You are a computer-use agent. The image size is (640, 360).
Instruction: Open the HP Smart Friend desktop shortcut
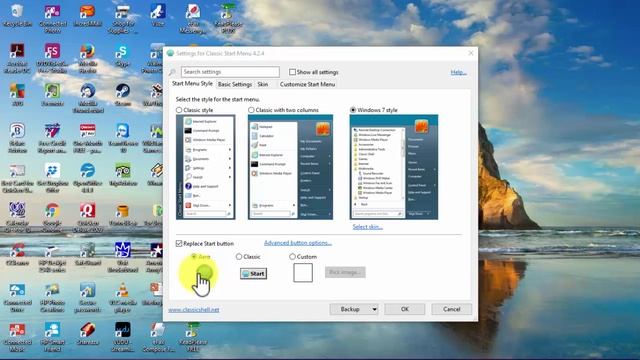[52, 336]
